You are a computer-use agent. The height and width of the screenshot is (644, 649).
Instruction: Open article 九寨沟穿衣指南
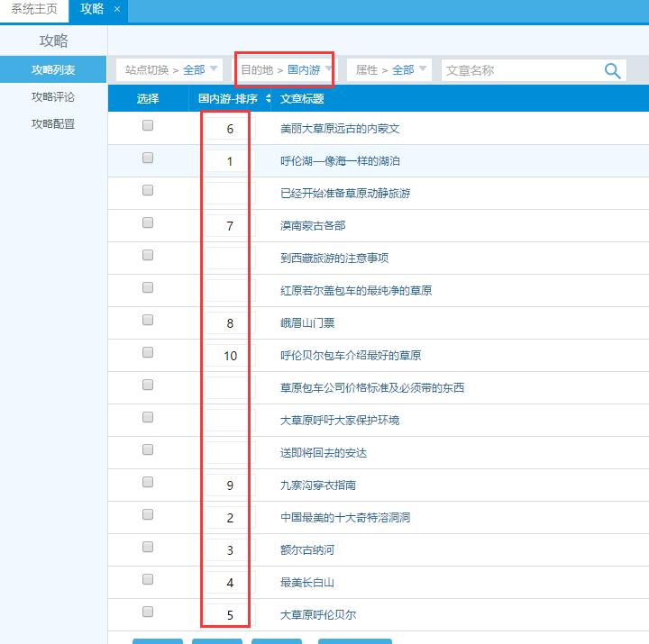pos(318,485)
